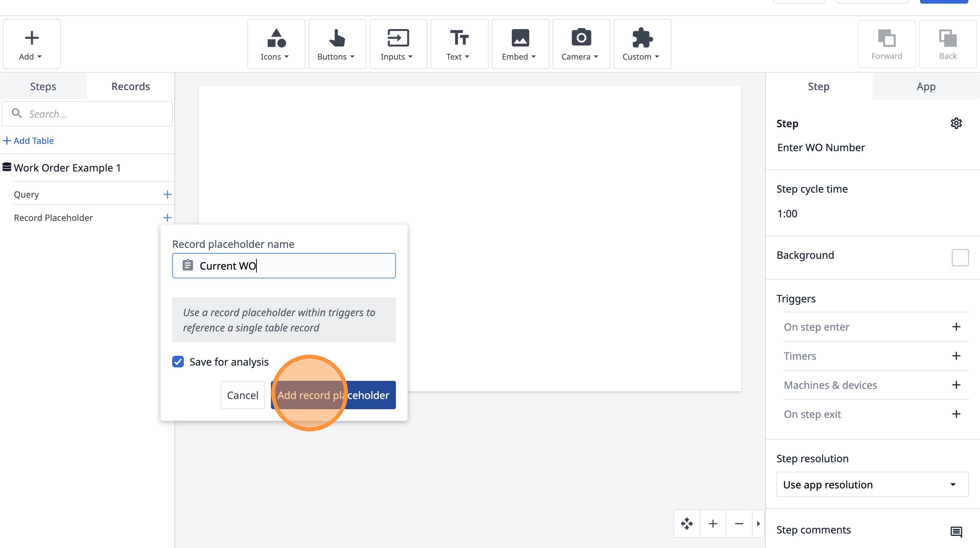Click the Add Table link
Viewport: 980px width, 548px height.
click(29, 140)
